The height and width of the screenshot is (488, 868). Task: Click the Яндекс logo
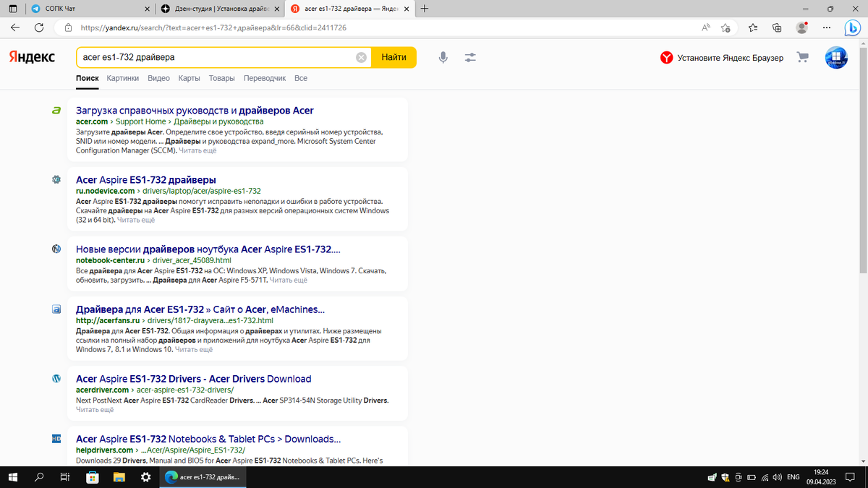pyautogui.click(x=32, y=57)
